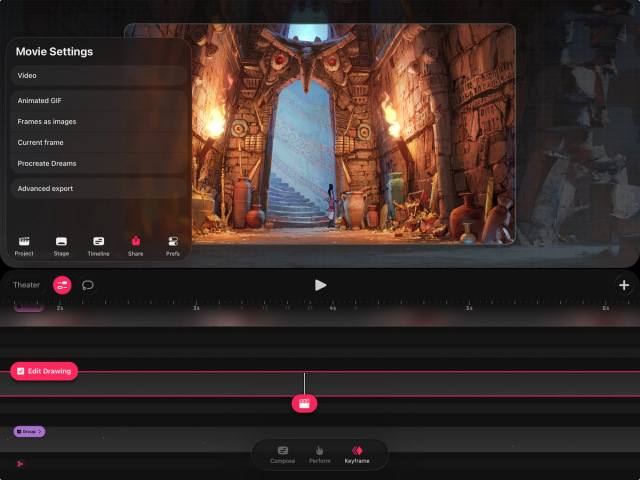Click the selected drawing track
Viewport: 640px width, 480px height.
(x=320, y=384)
